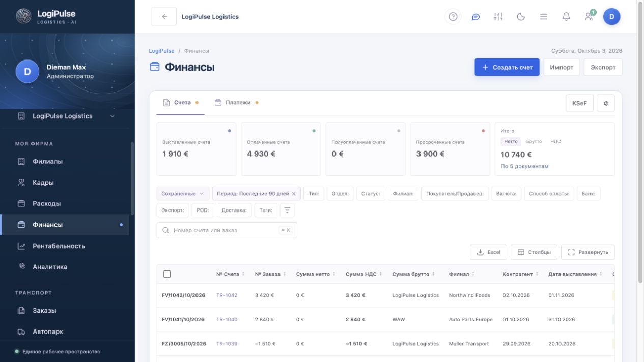Screen dimensions: 644x362
Task: Toggle dark mode moon icon
Action: click(521, 17)
